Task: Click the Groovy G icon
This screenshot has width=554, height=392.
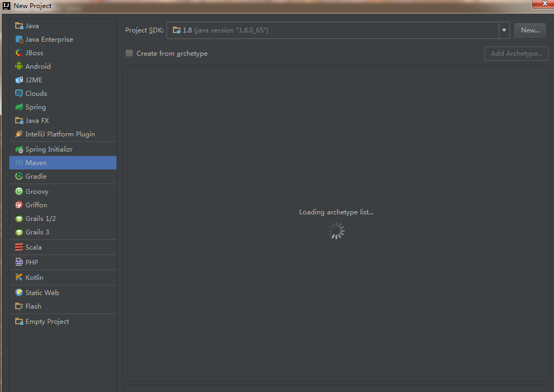Action: (19, 191)
